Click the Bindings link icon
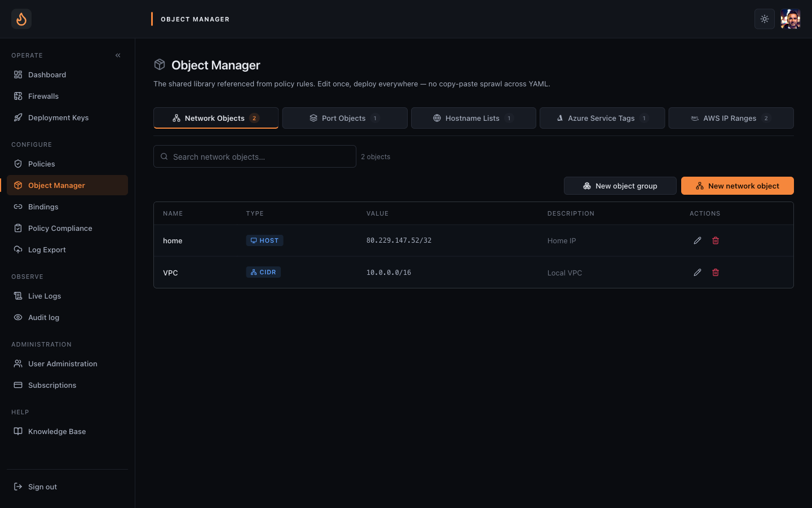 18,207
